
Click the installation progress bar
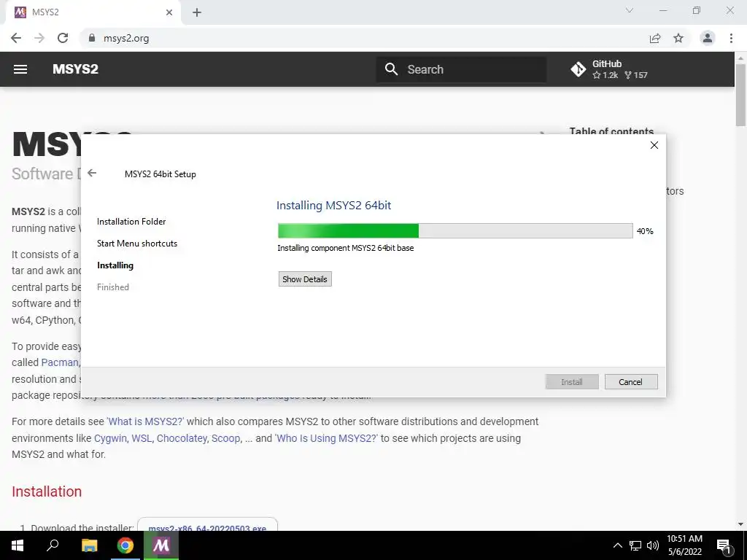point(455,231)
